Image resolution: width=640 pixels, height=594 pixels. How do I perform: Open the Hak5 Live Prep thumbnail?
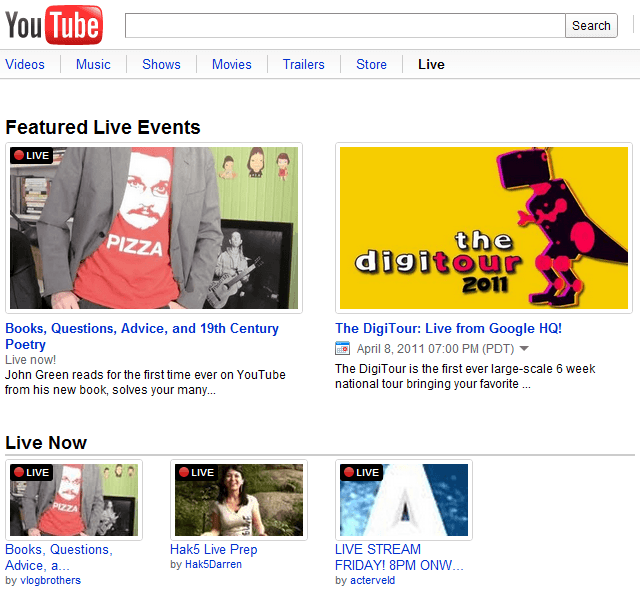(x=239, y=500)
